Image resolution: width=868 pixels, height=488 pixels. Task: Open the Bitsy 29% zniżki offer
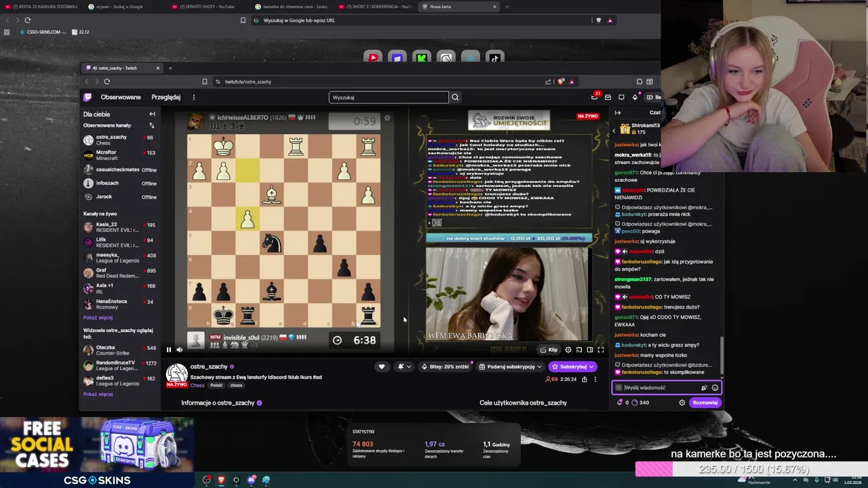(x=446, y=367)
